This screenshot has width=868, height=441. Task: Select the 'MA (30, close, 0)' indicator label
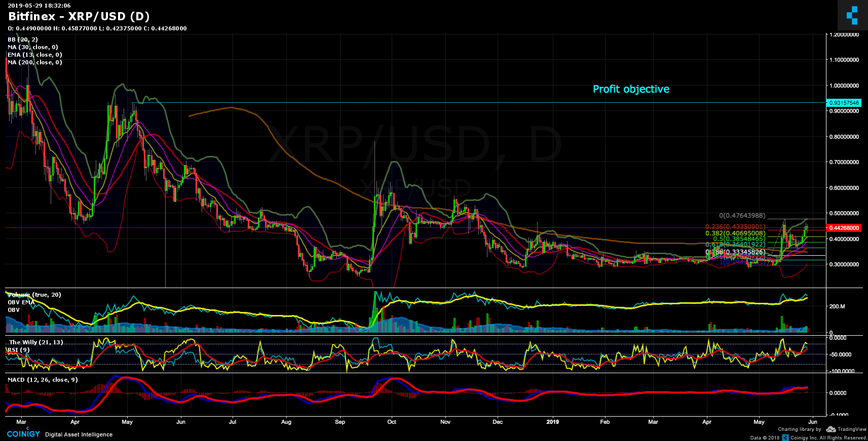click(x=33, y=47)
